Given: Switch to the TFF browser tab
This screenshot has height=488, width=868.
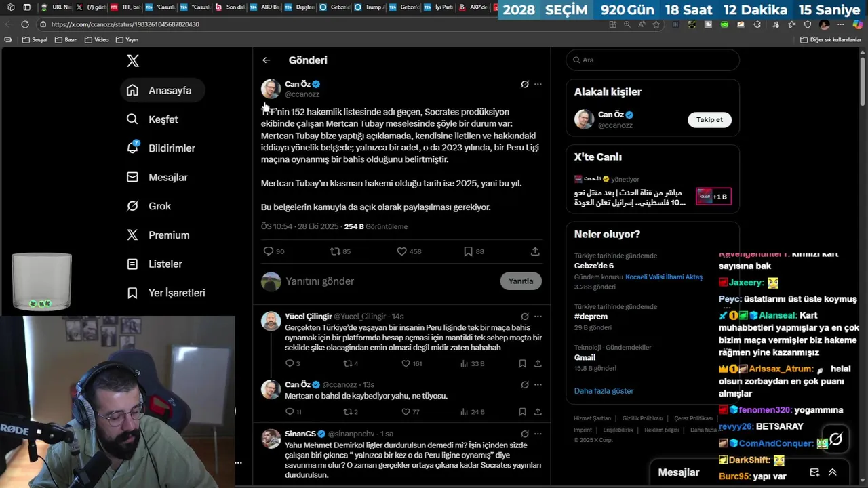Looking at the screenshot, I should click(125, 7).
